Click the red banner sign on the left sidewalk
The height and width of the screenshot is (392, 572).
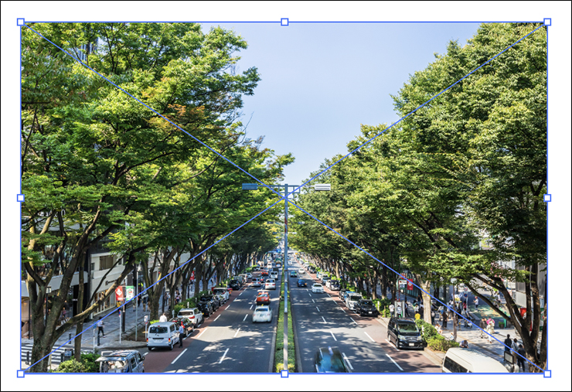120,294
